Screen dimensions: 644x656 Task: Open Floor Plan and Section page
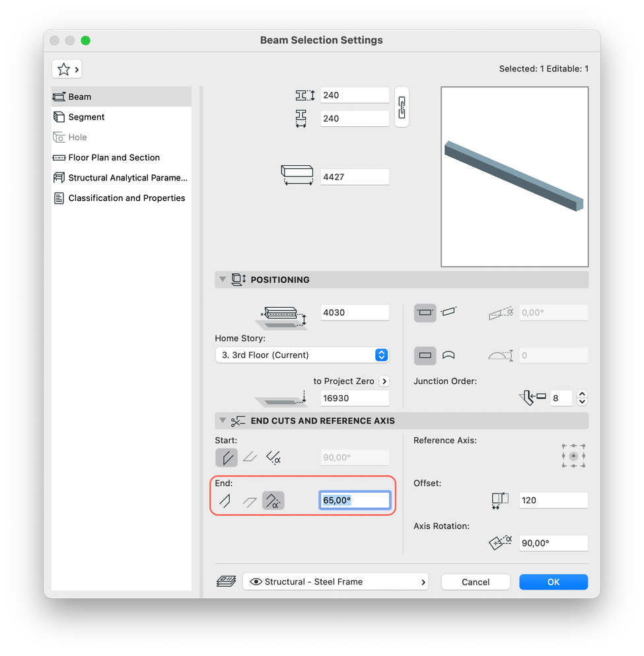coord(122,158)
